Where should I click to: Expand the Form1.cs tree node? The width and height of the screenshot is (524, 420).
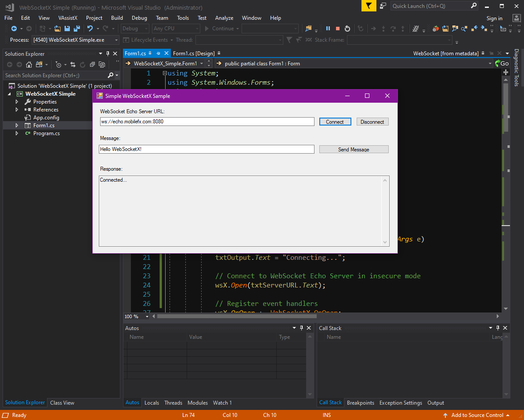pyautogui.click(x=17, y=125)
